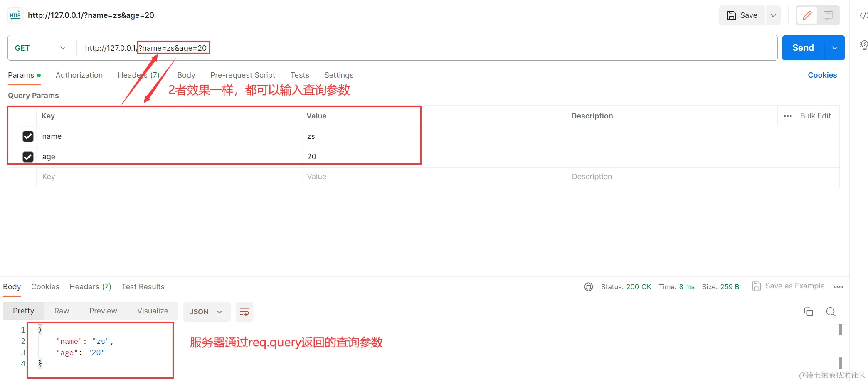Uncheck the name parameter checkbox

28,136
